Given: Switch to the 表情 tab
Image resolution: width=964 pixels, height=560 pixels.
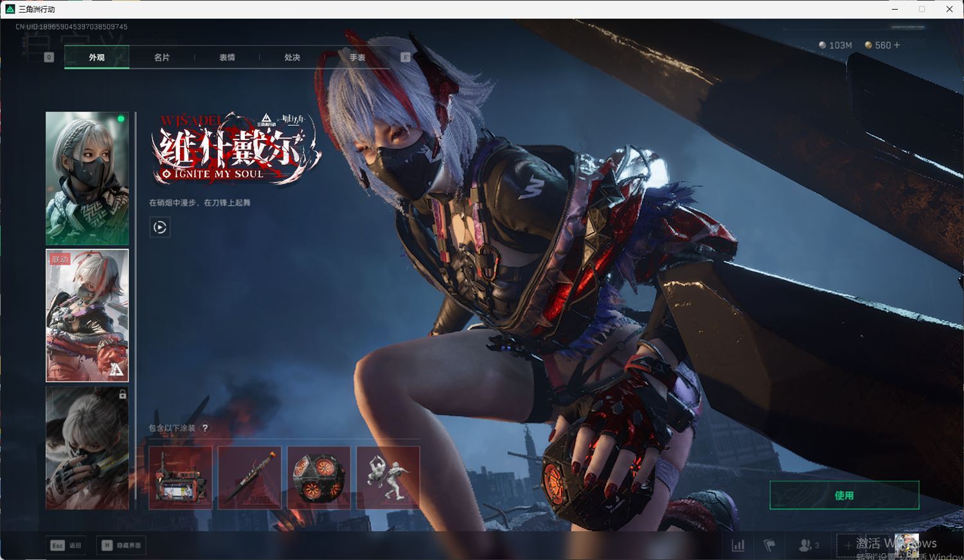Looking at the screenshot, I should pyautogui.click(x=227, y=57).
